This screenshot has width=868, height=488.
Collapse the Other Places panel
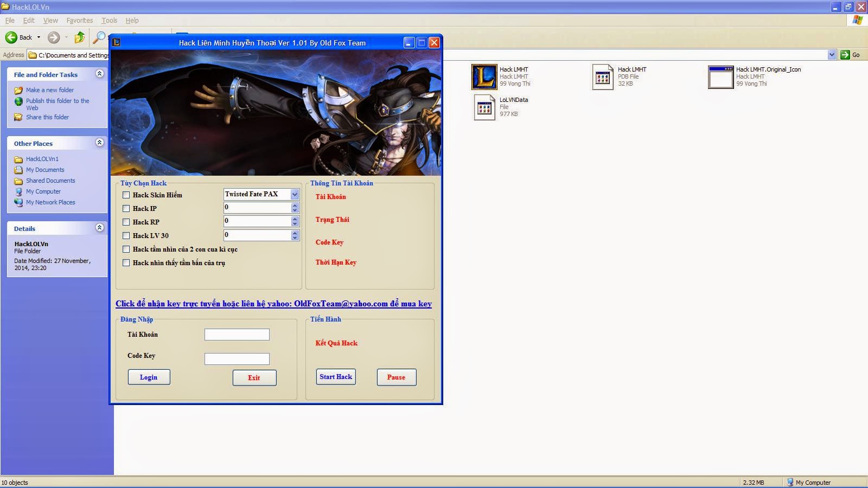point(99,143)
